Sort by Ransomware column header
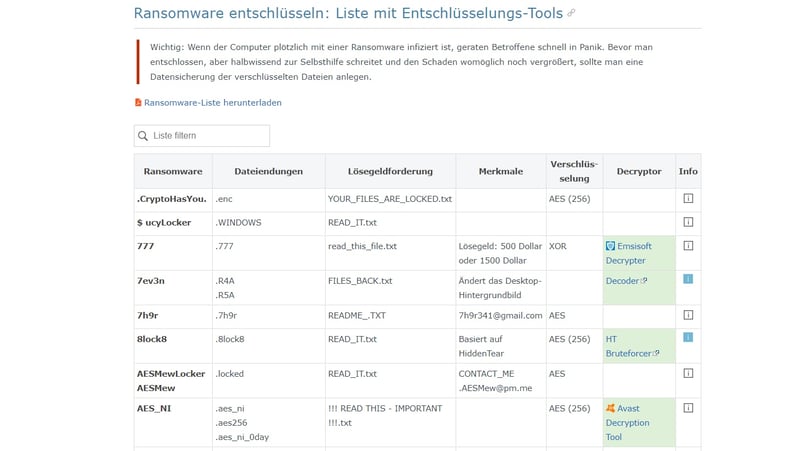 pyautogui.click(x=172, y=171)
